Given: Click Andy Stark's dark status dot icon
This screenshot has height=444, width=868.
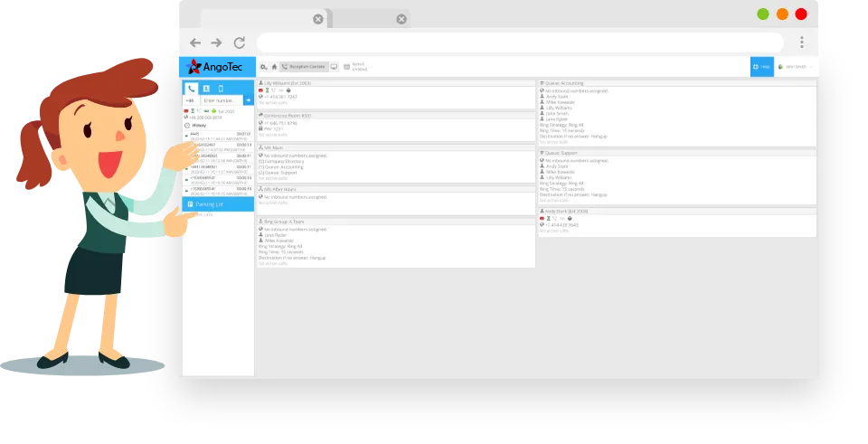Looking at the screenshot, I should [x=570, y=219].
